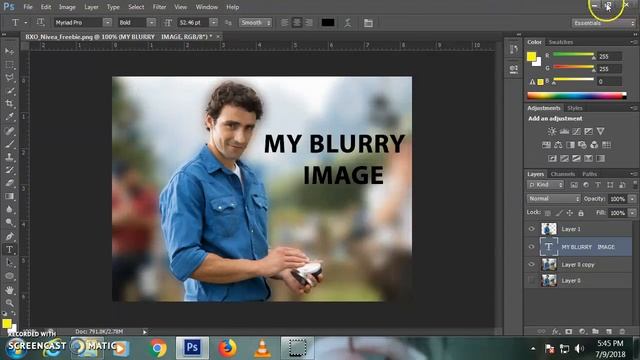Select the Gradient tool
Screen dimensions: 640x360
pyautogui.click(x=9, y=196)
